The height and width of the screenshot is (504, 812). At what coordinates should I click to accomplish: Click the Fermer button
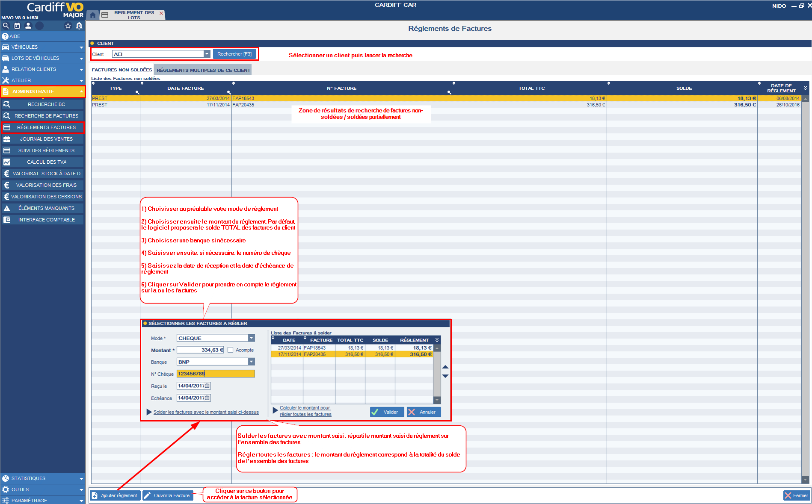797,495
